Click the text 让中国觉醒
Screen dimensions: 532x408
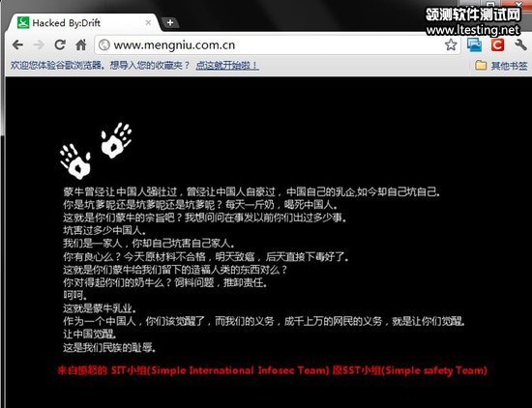(x=90, y=335)
